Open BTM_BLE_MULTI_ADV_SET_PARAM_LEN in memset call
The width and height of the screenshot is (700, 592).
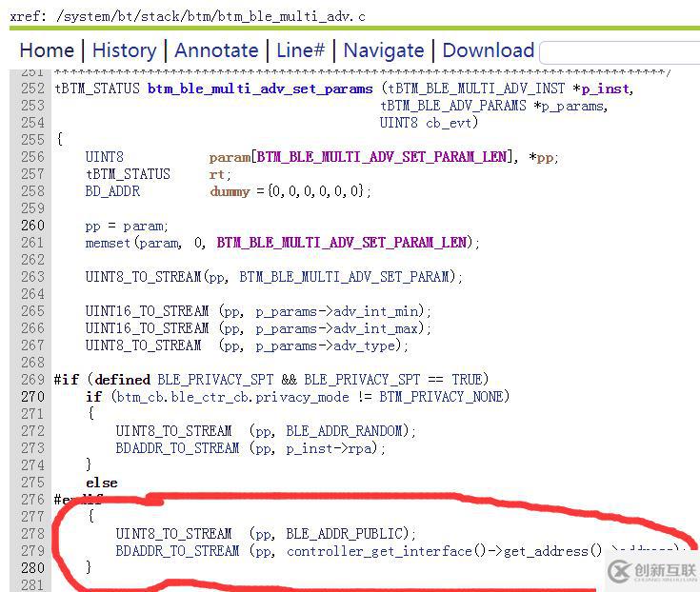[342, 243]
